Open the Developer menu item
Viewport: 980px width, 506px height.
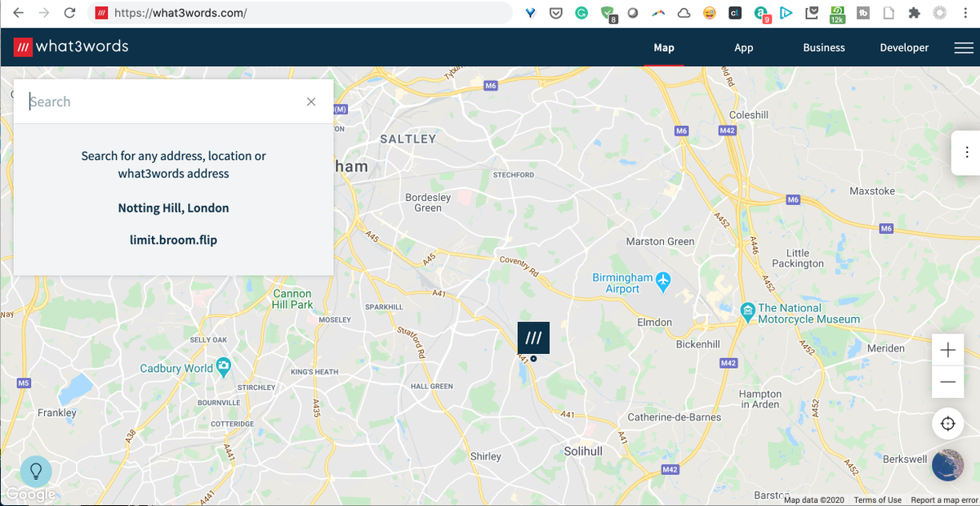(904, 47)
